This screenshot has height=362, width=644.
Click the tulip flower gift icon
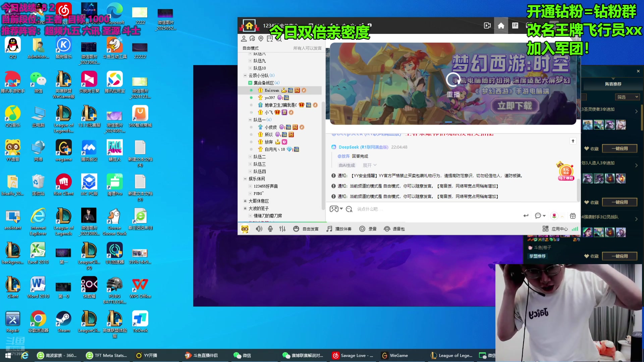coord(554,216)
